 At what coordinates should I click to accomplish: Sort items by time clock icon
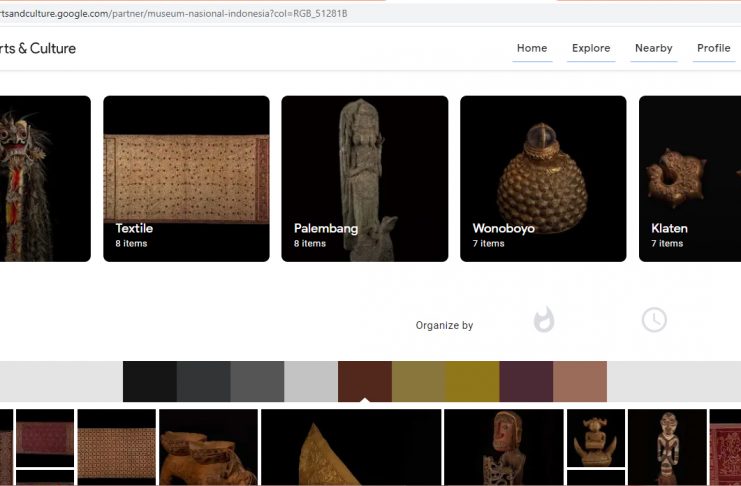pos(655,320)
